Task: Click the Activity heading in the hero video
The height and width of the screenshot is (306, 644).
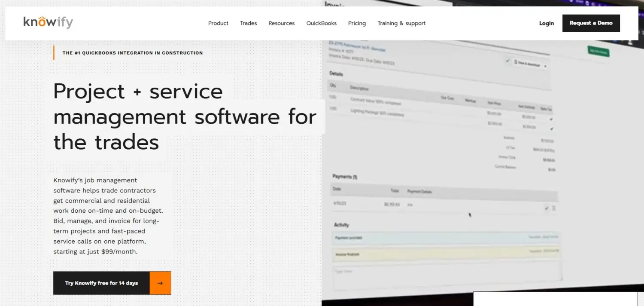Action: [342, 225]
